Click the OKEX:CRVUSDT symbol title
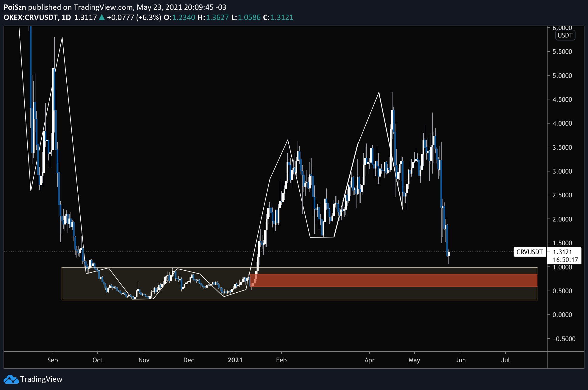The image size is (588, 390). [x=31, y=17]
